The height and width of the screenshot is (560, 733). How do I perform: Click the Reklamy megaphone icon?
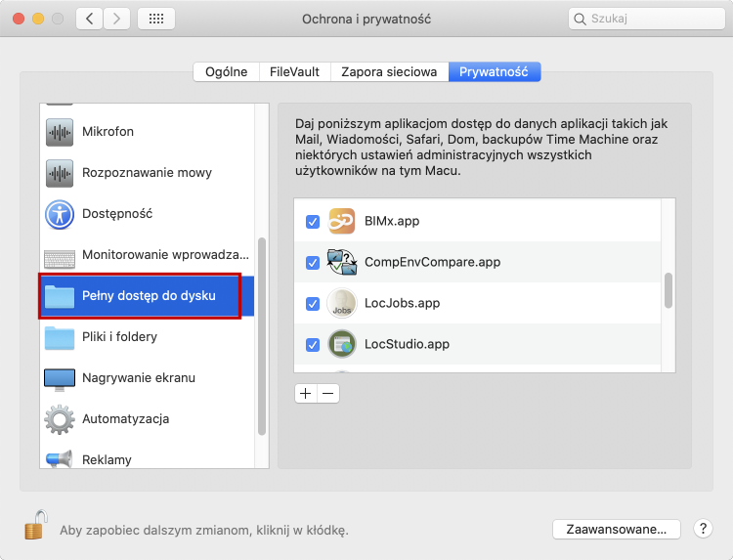(60, 459)
